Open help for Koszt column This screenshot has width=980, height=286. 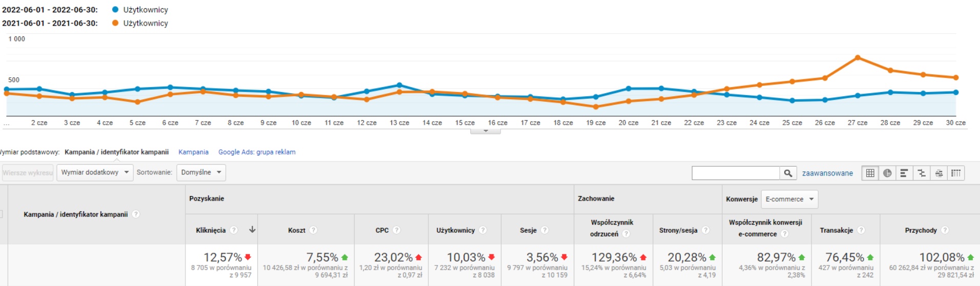pos(314,230)
